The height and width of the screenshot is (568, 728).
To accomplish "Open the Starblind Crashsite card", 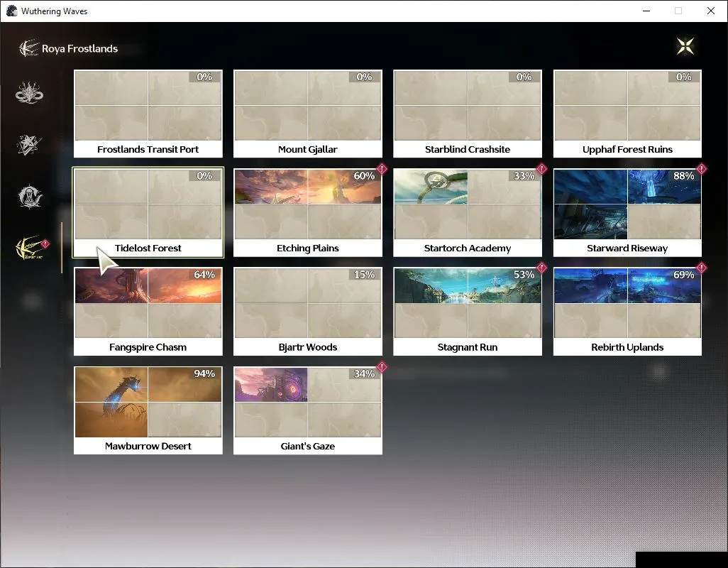I will tap(468, 114).
